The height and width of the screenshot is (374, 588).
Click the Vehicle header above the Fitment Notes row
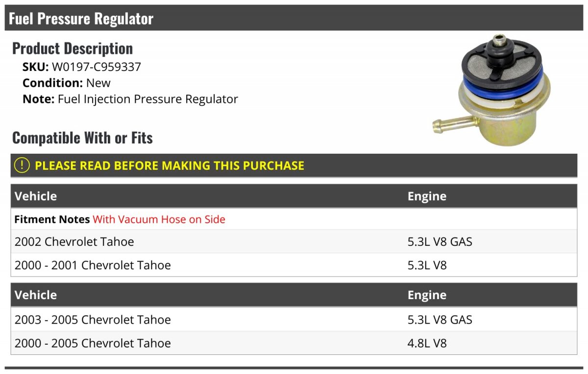pyautogui.click(x=36, y=196)
